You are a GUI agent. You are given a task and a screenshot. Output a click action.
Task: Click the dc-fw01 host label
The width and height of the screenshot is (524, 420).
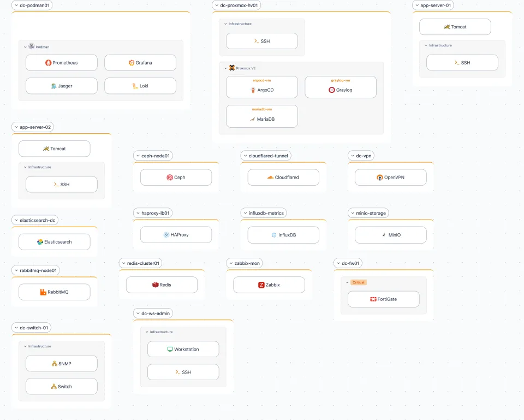coord(350,263)
